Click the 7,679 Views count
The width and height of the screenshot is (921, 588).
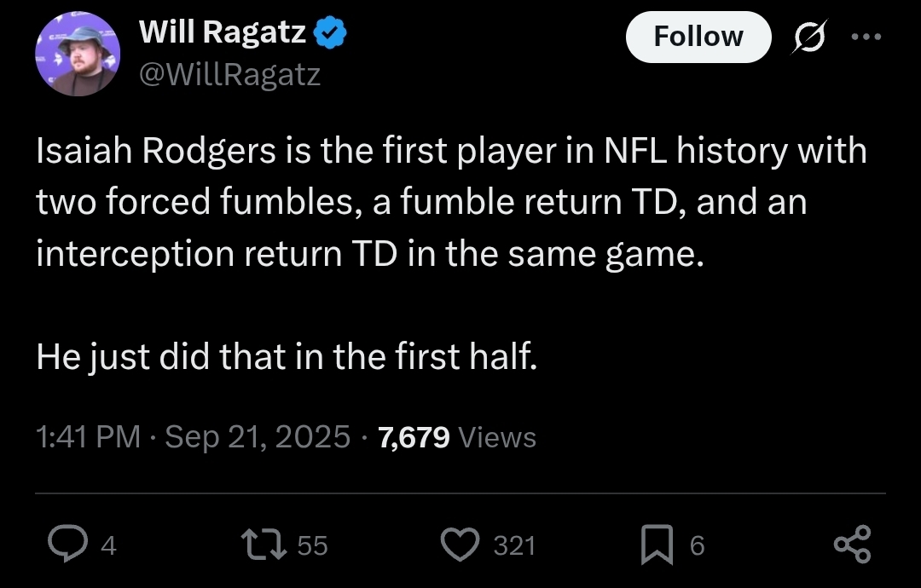click(457, 437)
